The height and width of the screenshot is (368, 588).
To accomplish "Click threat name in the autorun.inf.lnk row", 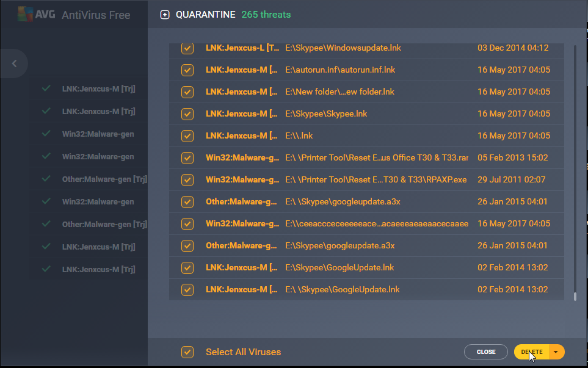I will (242, 70).
